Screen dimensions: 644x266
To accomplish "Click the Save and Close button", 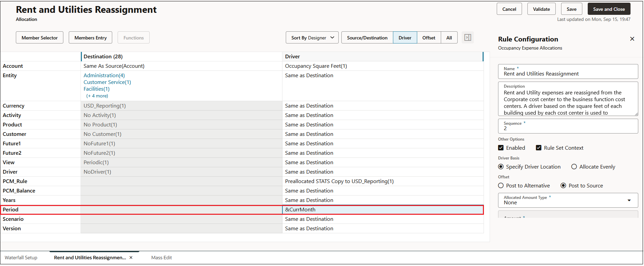I will click(609, 9).
